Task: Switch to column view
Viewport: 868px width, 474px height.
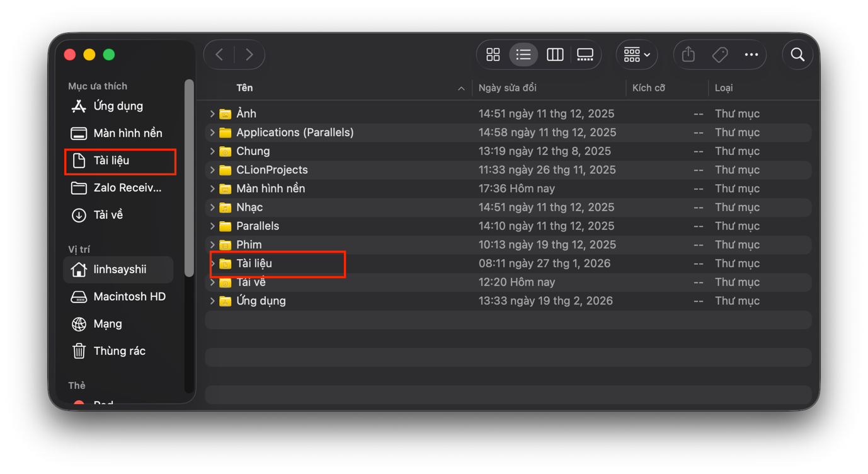Action: coord(555,55)
